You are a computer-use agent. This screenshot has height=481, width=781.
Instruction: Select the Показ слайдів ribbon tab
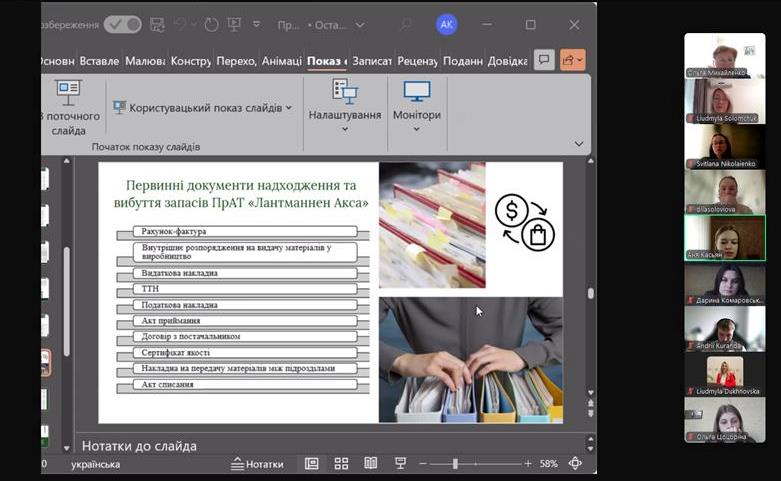click(327, 61)
